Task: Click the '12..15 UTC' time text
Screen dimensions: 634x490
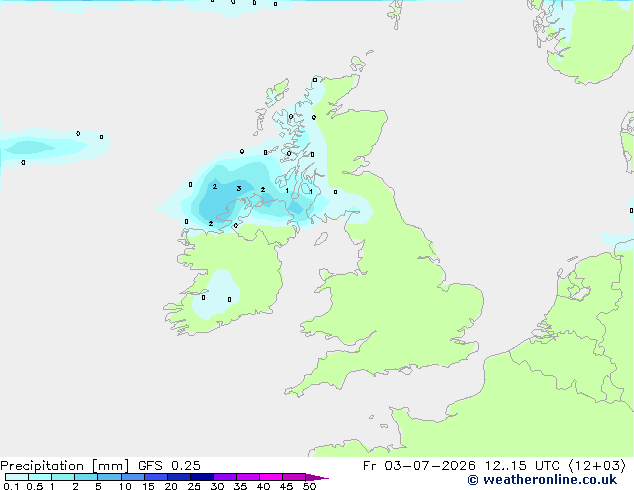Action: 522,466
